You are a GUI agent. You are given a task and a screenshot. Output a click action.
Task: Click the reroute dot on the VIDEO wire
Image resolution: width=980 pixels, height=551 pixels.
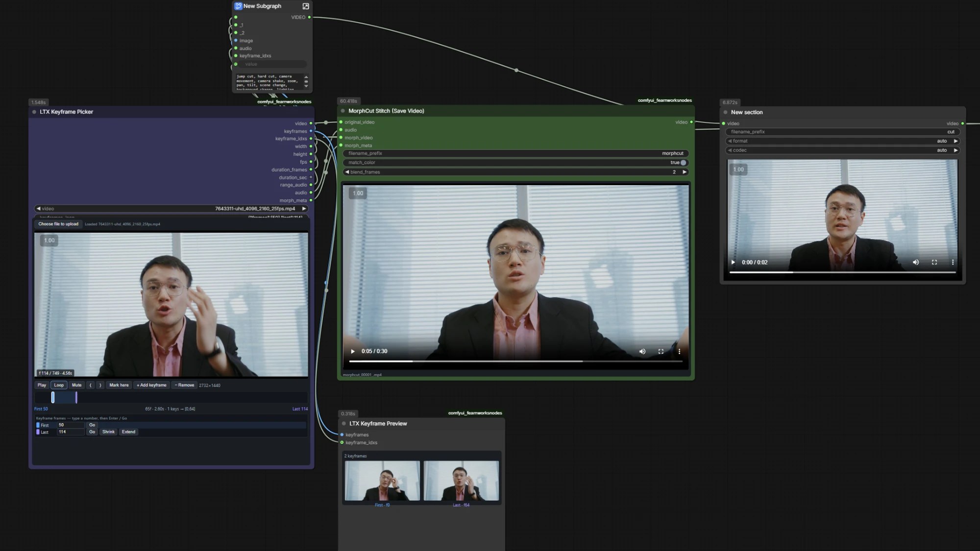click(x=516, y=71)
